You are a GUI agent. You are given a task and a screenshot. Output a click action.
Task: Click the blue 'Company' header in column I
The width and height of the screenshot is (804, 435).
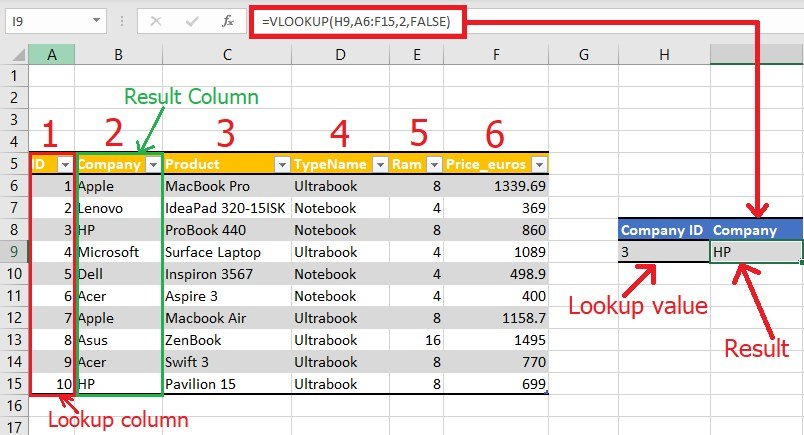click(756, 230)
